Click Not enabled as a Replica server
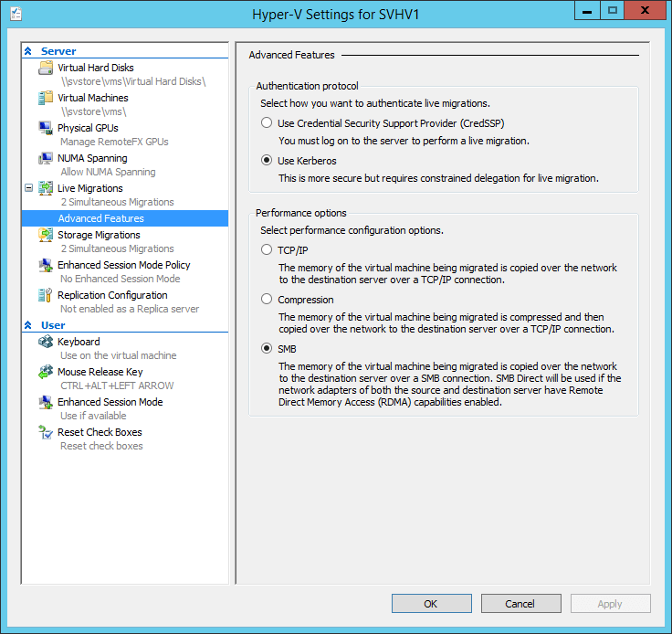The width and height of the screenshot is (672, 634). tap(130, 309)
